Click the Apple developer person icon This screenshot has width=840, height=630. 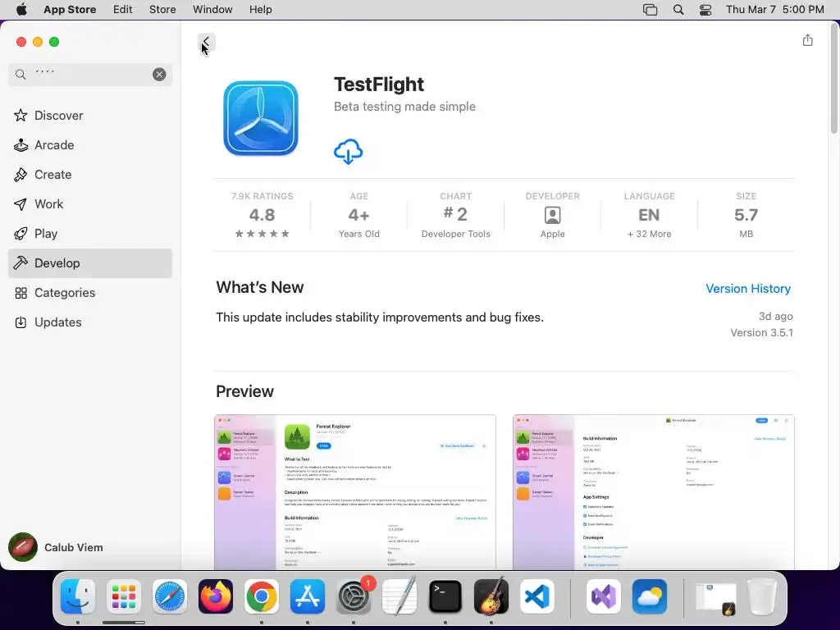coord(552,215)
